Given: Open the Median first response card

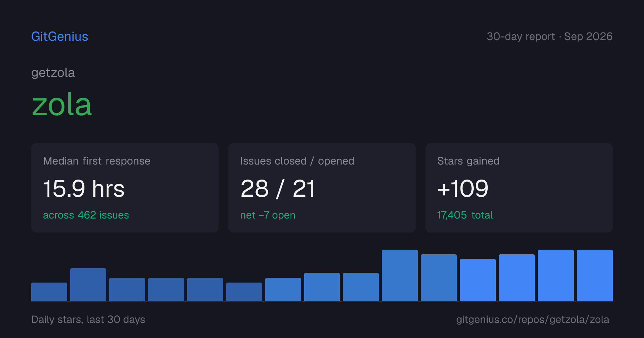Looking at the screenshot, I should coord(125,188).
